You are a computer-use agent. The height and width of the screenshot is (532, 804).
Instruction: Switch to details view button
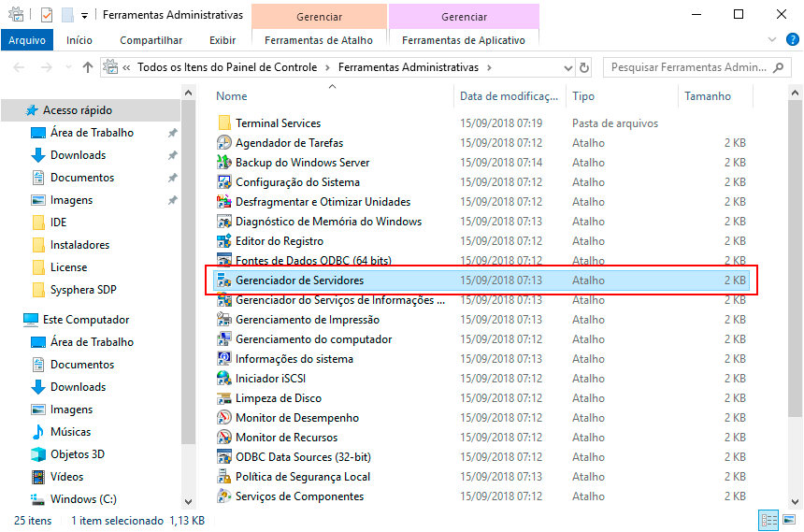point(768,521)
